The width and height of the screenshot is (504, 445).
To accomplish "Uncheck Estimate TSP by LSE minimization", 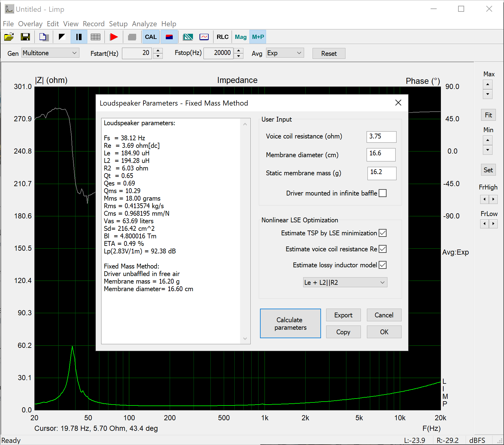I will coord(383,233).
